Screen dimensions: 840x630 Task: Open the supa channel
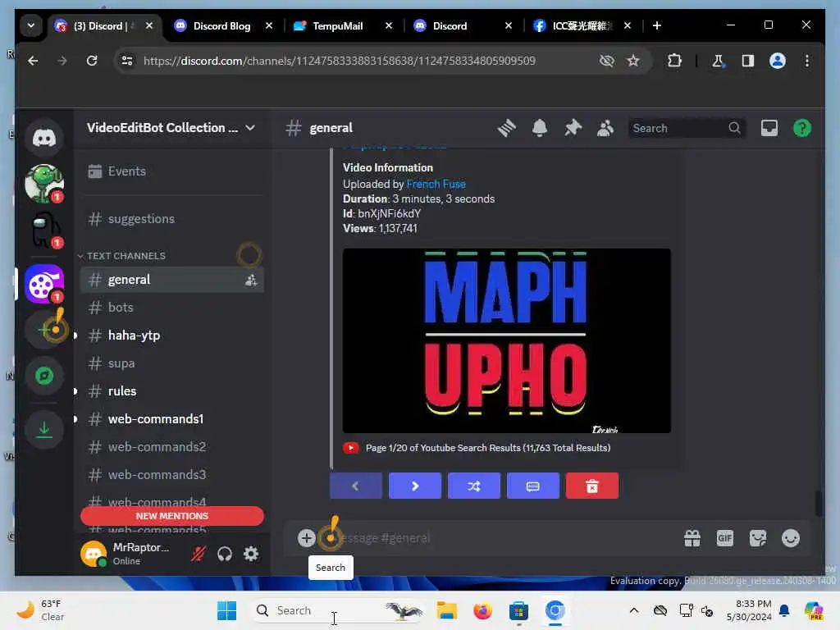click(x=171, y=363)
